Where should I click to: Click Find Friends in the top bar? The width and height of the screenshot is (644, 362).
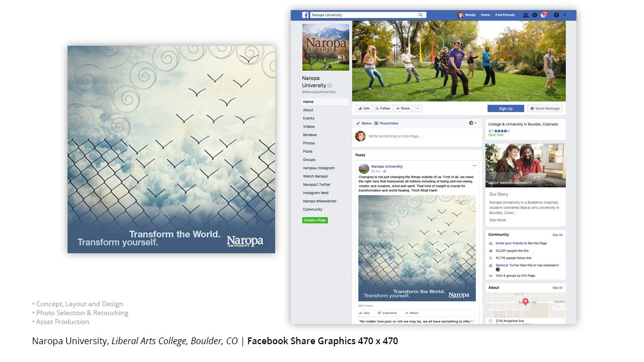tap(505, 15)
